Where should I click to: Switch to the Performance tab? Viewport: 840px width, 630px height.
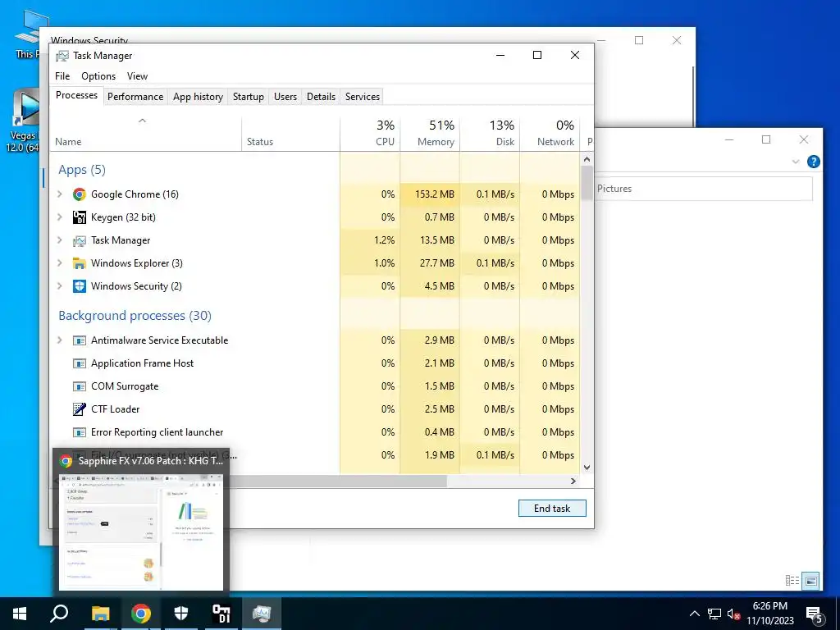click(135, 97)
